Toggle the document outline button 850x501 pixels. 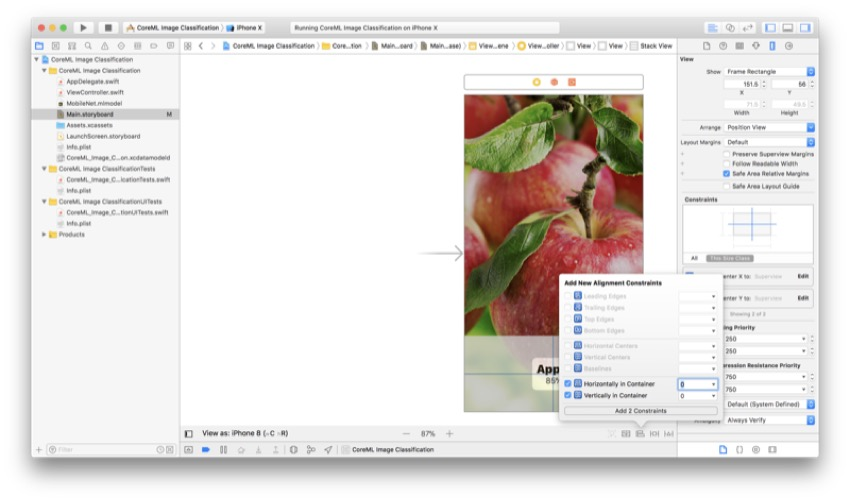coord(189,434)
